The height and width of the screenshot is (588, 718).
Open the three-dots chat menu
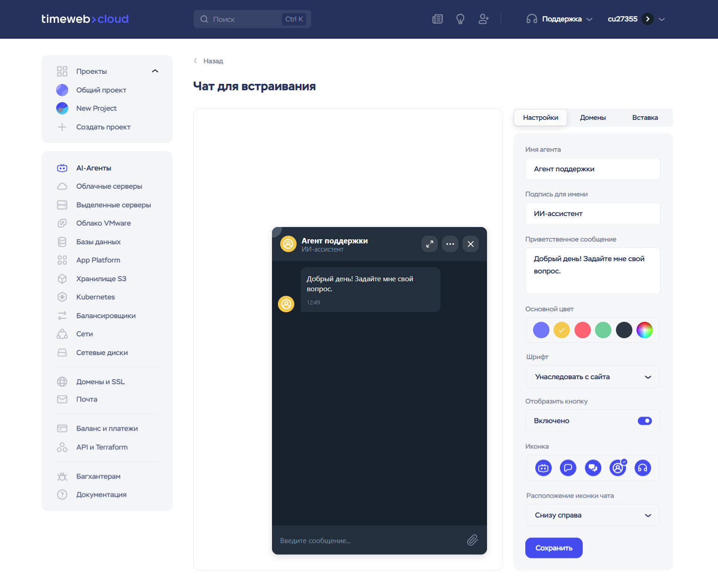450,244
